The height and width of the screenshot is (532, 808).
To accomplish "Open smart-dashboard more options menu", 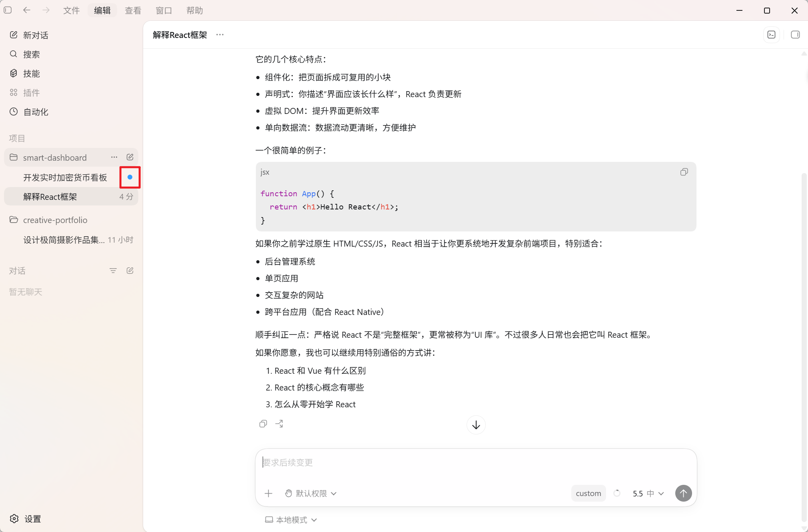I will [x=114, y=157].
